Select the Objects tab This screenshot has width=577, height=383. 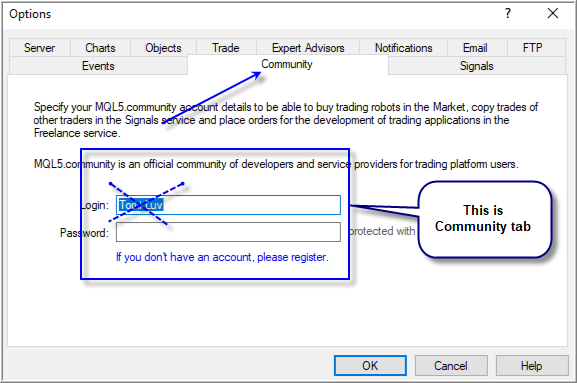point(163,47)
